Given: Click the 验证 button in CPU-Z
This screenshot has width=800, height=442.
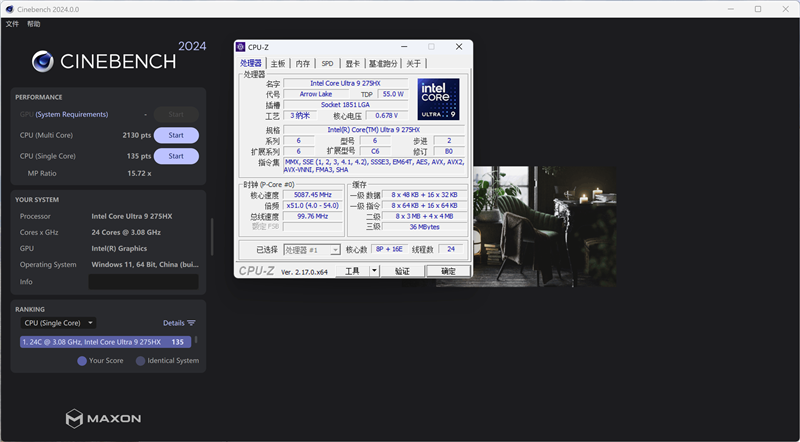Looking at the screenshot, I should [x=402, y=271].
